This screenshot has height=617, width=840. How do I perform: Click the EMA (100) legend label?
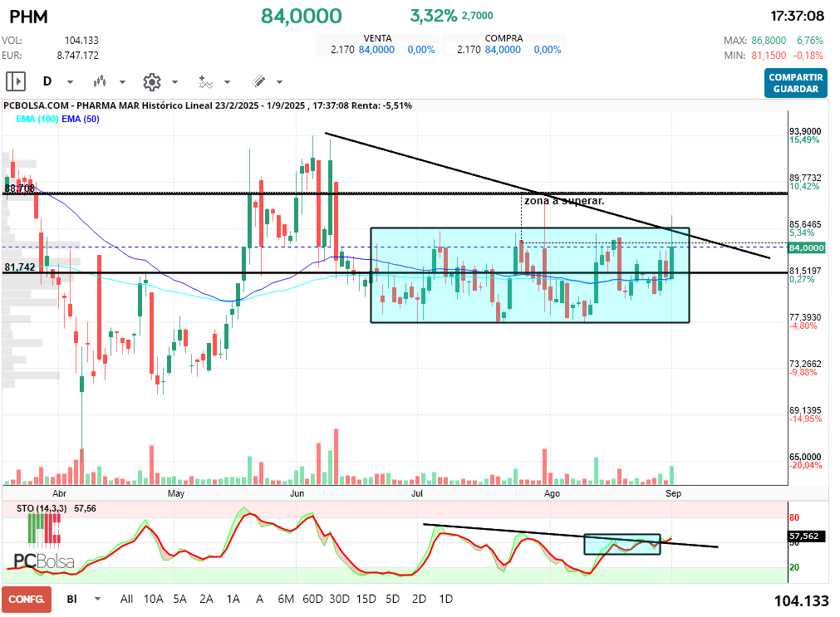[37, 119]
